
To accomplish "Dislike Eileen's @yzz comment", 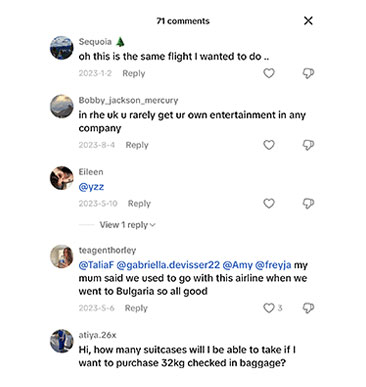I will [x=308, y=203].
